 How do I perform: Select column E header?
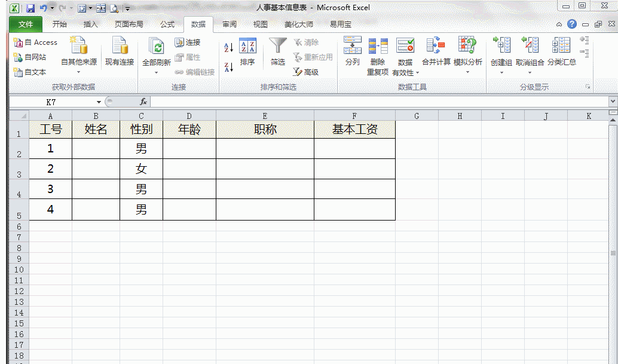[x=265, y=116]
